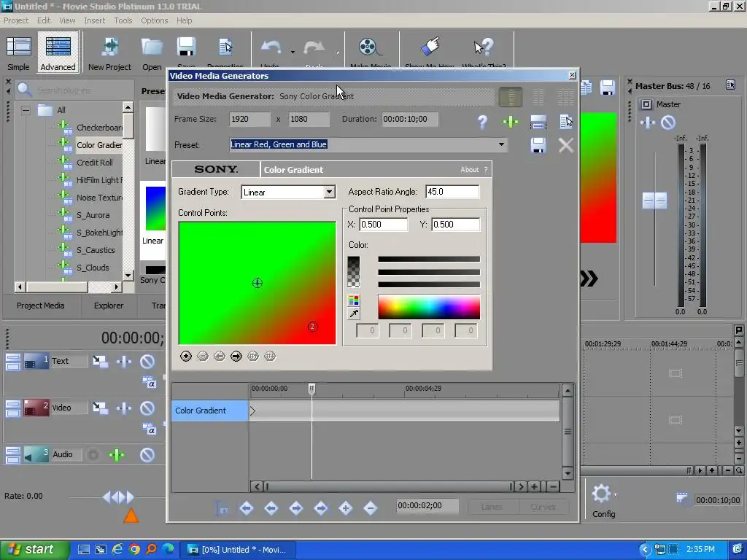Open the Config dropdown arrow

[x=616, y=495]
